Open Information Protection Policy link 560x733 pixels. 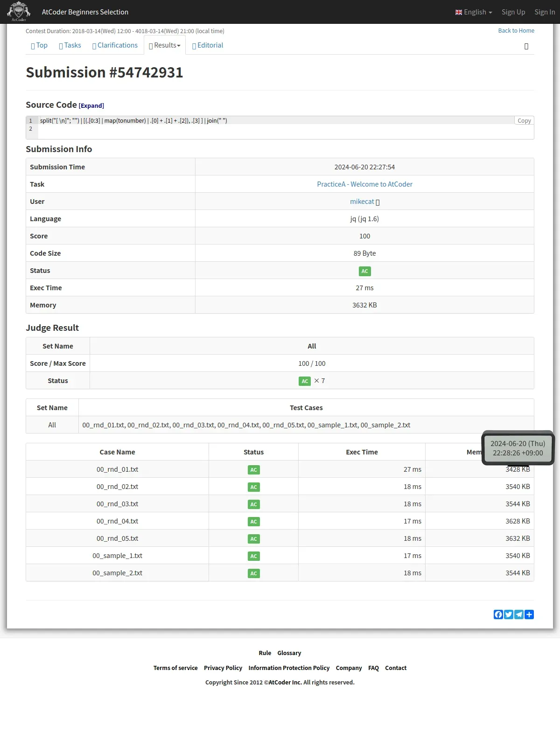289,668
